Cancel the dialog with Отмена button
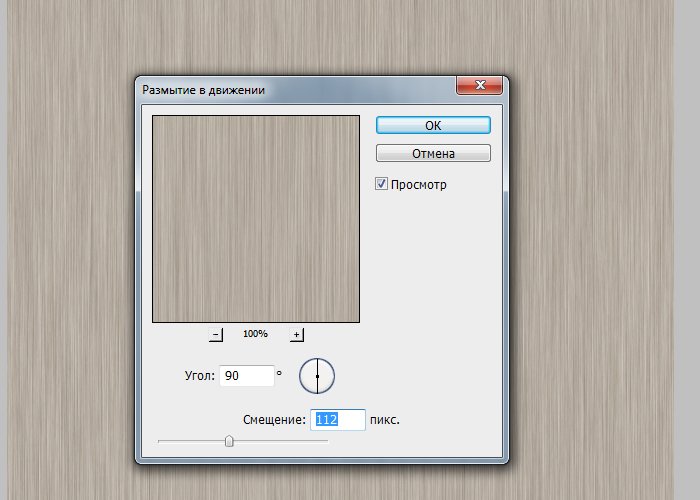Viewport: 700px width, 500px height. (x=433, y=154)
